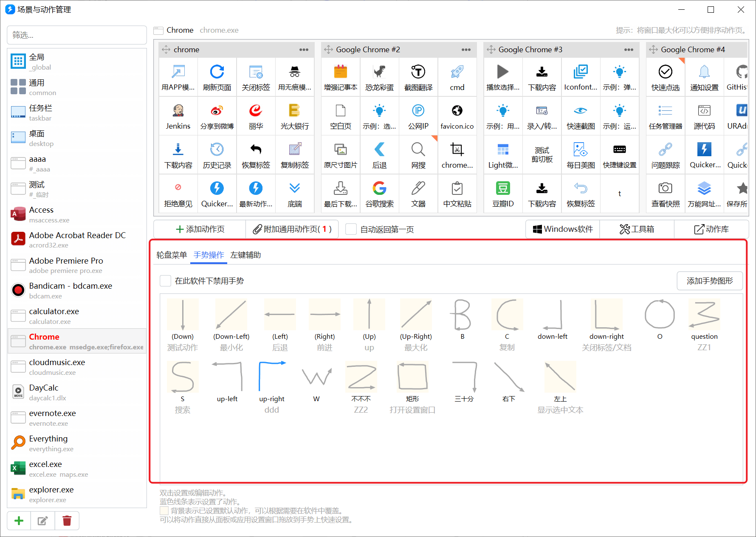The width and height of the screenshot is (756, 537).
Task: Open the chrome page three-dot menu
Action: tap(304, 50)
